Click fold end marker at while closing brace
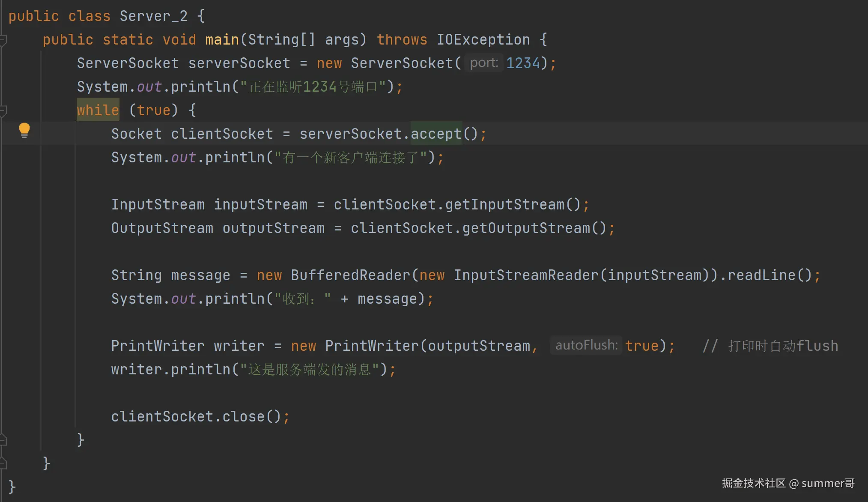This screenshot has height=502, width=868. tap(3, 440)
